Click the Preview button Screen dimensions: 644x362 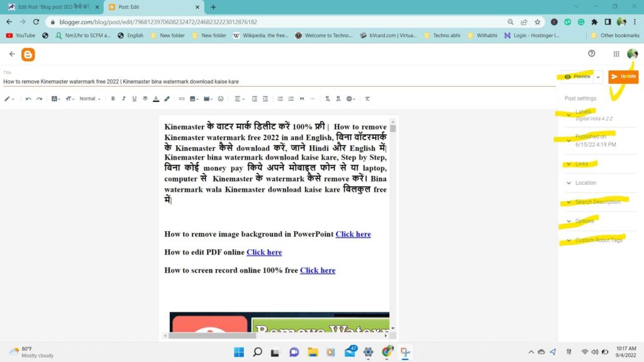tap(577, 77)
